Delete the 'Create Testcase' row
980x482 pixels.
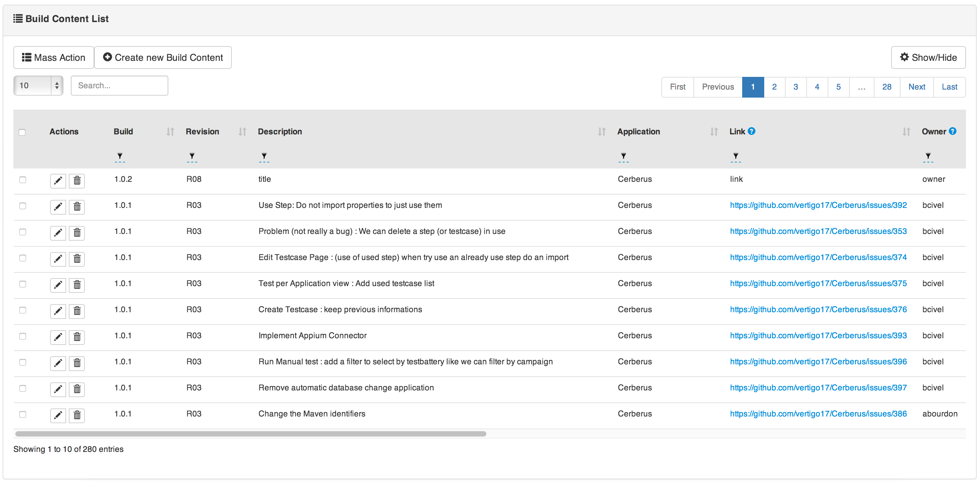point(77,311)
